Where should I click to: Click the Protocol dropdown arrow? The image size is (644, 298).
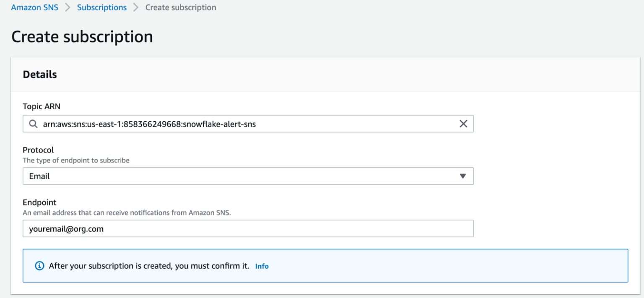coord(463,176)
